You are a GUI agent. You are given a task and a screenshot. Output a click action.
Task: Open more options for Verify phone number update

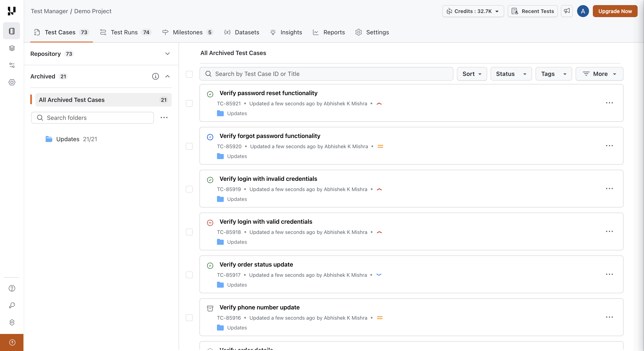609,317
